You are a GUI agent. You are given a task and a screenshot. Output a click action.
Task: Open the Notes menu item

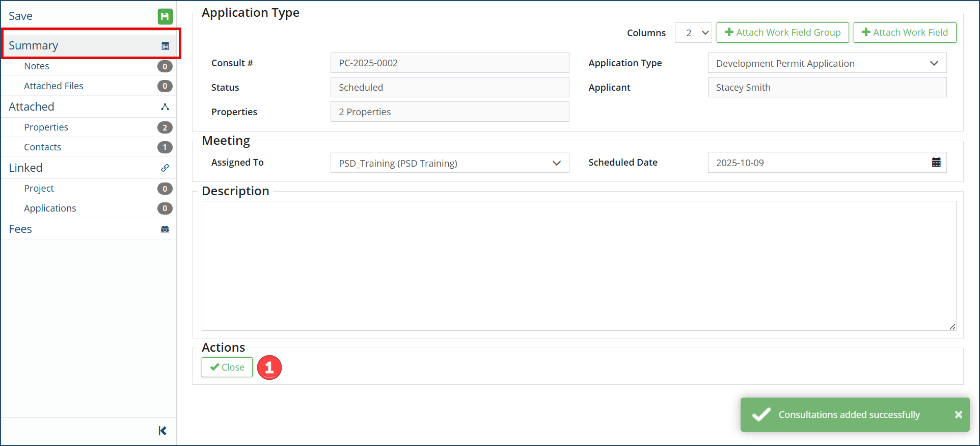(37, 66)
